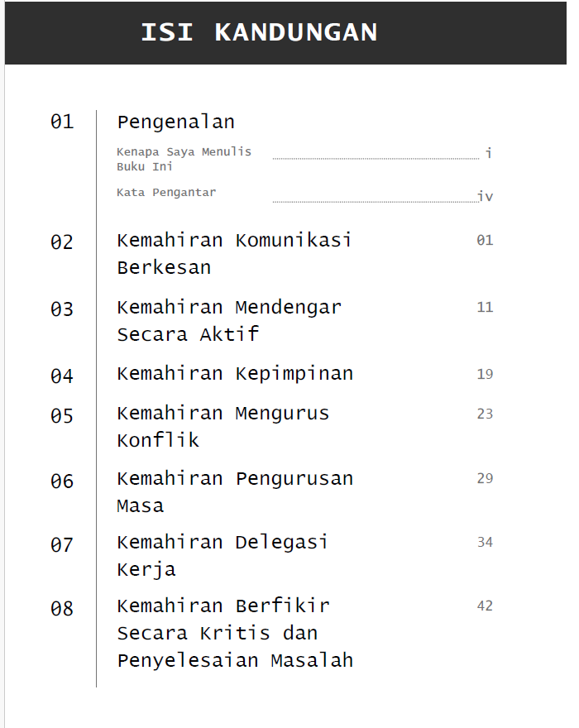Click page number 19 beside Kemahiran Kepimpinan
The width and height of the screenshot is (579, 728).
(485, 375)
